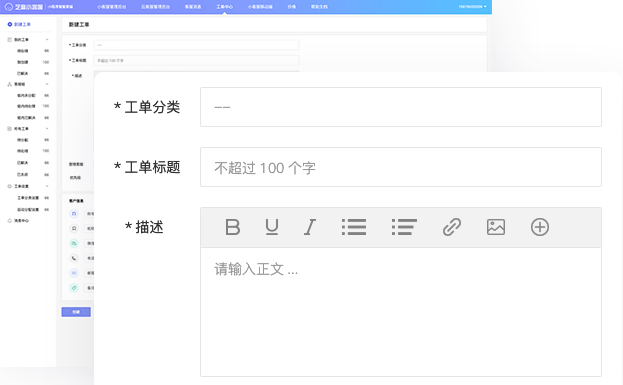
Task: Open 已解决 under 所有工单
Action: point(23,163)
